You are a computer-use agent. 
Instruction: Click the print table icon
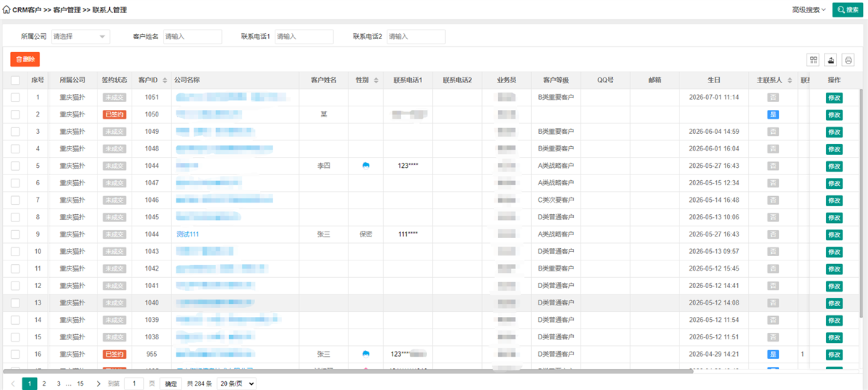coord(848,60)
